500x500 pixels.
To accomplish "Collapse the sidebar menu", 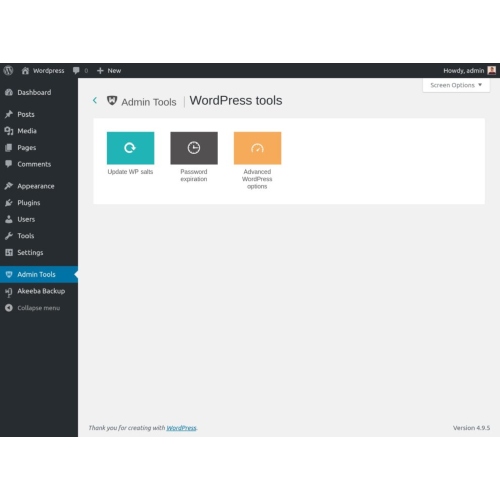I will click(39, 308).
